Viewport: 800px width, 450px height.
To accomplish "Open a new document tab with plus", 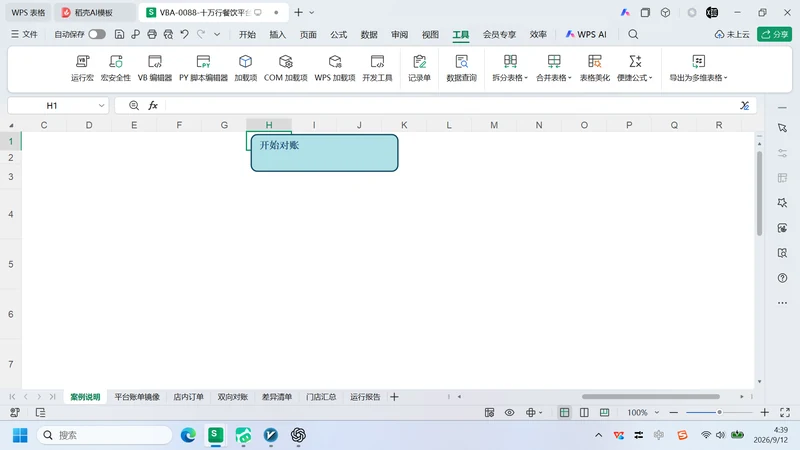I will coord(298,12).
